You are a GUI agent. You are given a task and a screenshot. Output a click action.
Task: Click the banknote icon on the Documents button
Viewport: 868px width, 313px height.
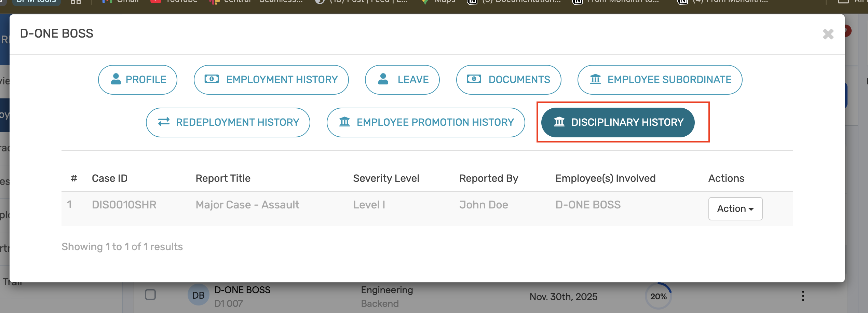point(474,79)
